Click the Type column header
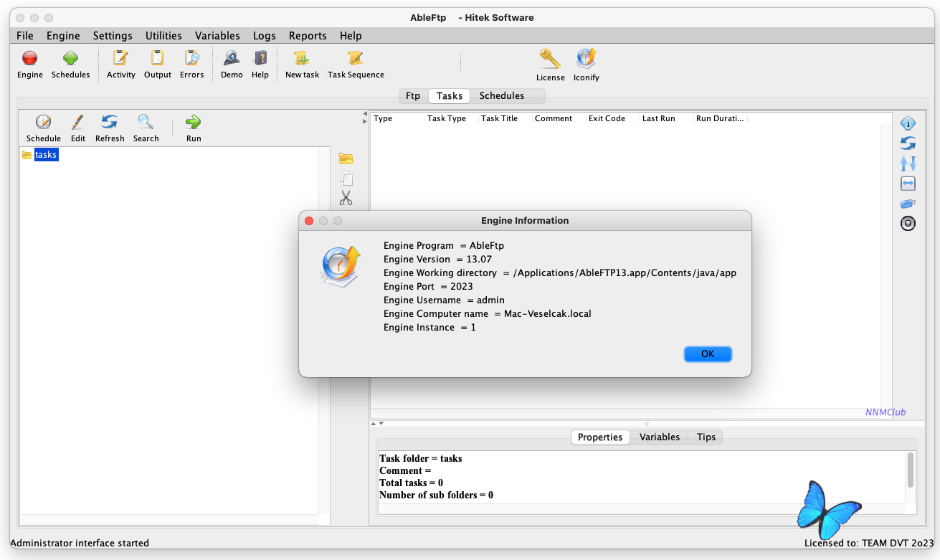This screenshot has width=940, height=560. pyautogui.click(x=398, y=118)
